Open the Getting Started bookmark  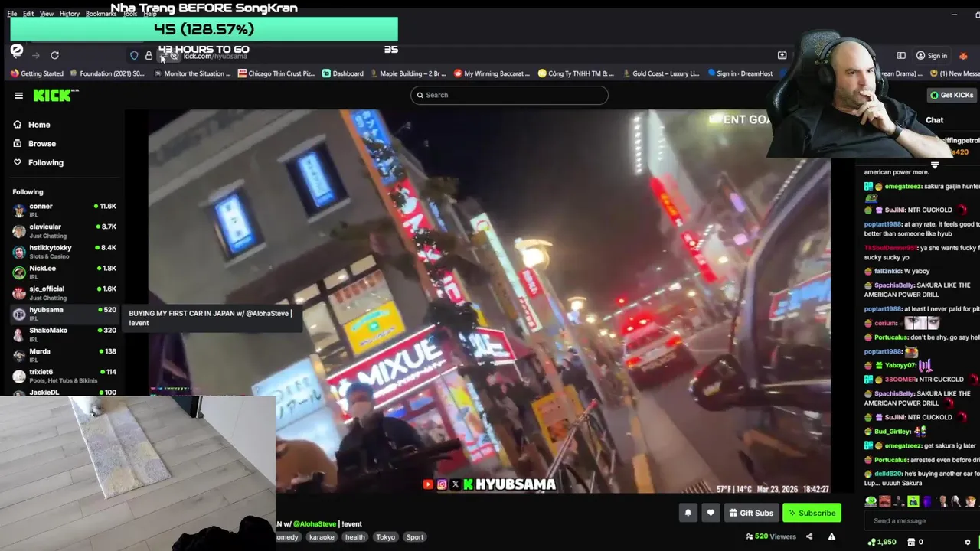pyautogui.click(x=37, y=73)
